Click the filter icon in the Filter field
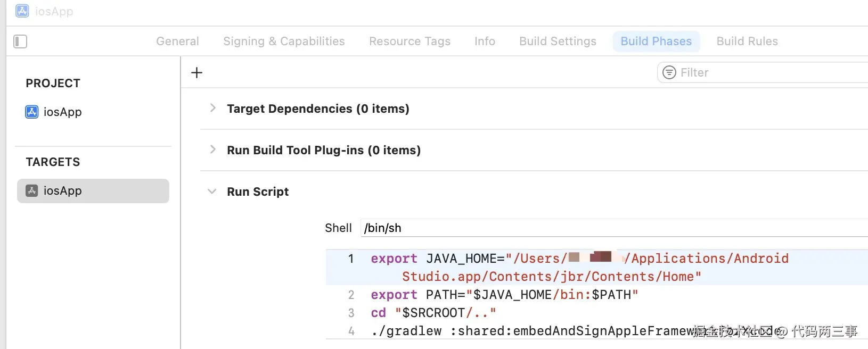Image resolution: width=868 pixels, height=349 pixels. point(669,72)
